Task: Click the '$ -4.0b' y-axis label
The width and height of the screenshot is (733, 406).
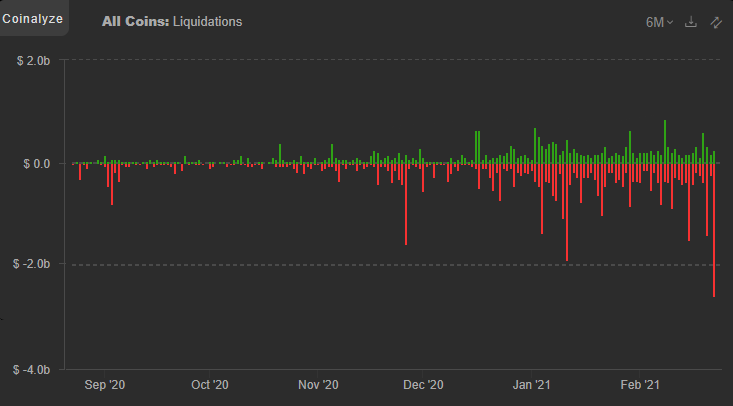Action: pos(31,370)
